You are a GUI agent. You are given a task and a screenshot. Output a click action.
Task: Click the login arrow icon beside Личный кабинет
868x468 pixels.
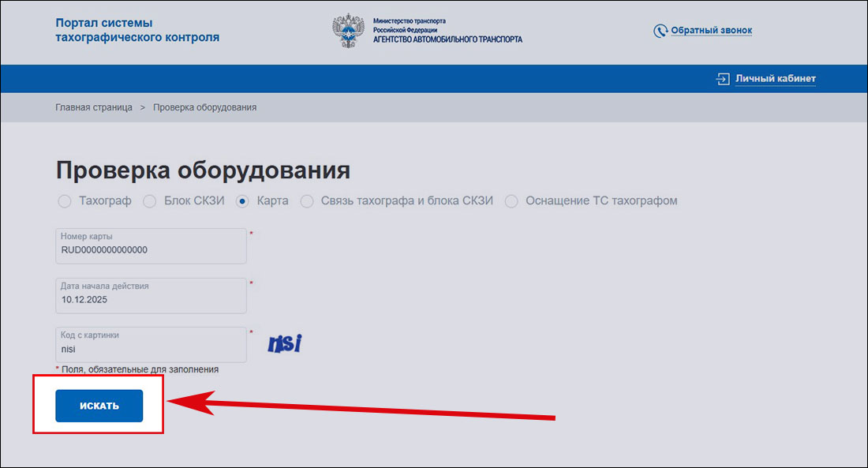click(x=723, y=79)
